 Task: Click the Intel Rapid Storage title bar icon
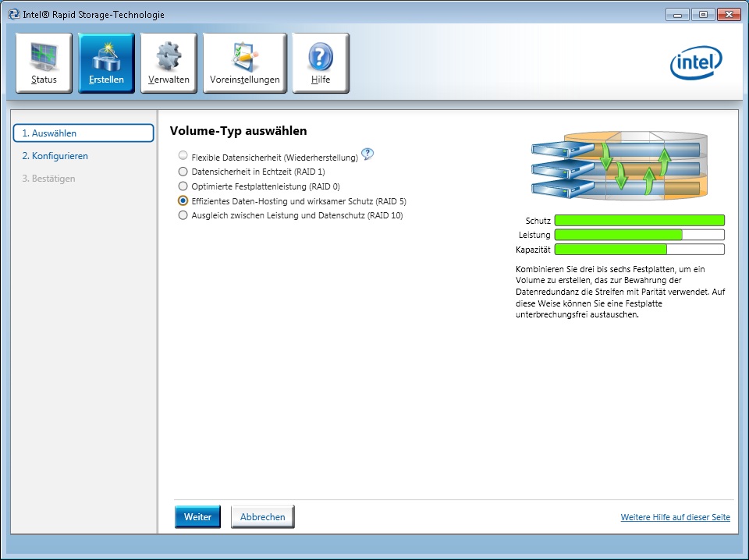pos(14,14)
